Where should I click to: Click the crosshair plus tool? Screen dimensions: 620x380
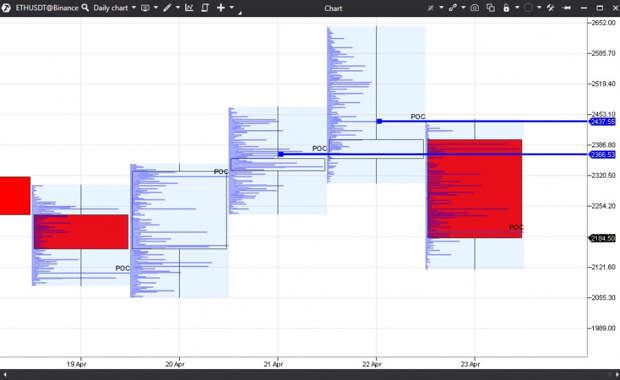click(x=221, y=8)
